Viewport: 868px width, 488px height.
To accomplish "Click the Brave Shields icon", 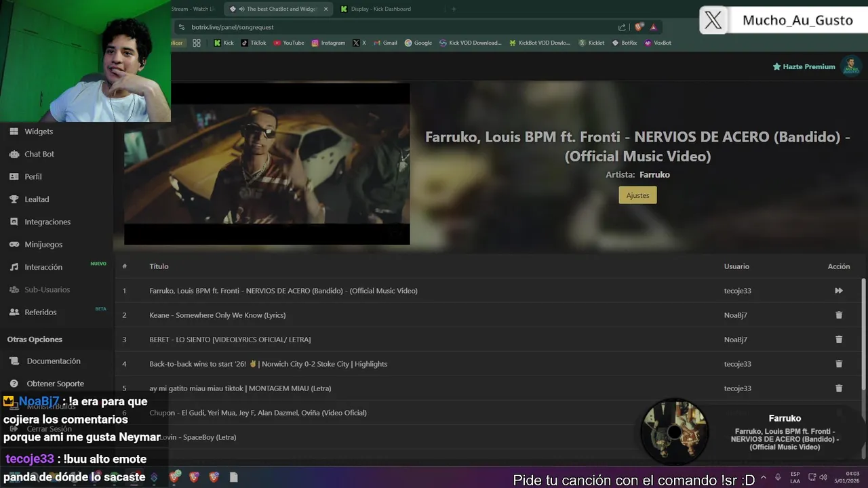I will coord(639,27).
